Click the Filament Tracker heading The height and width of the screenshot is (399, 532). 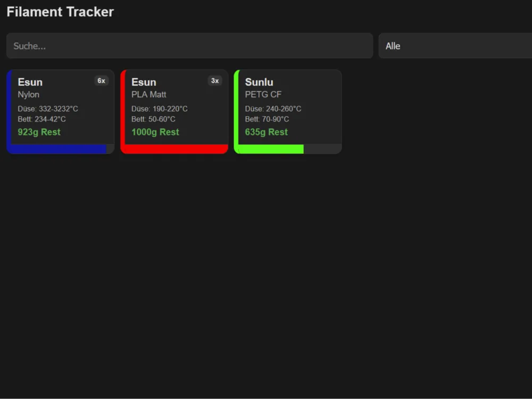click(x=60, y=12)
